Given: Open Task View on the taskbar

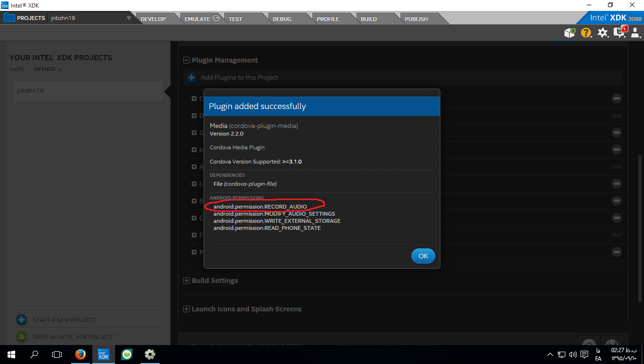Looking at the screenshot, I should click(x=57, y=354).
